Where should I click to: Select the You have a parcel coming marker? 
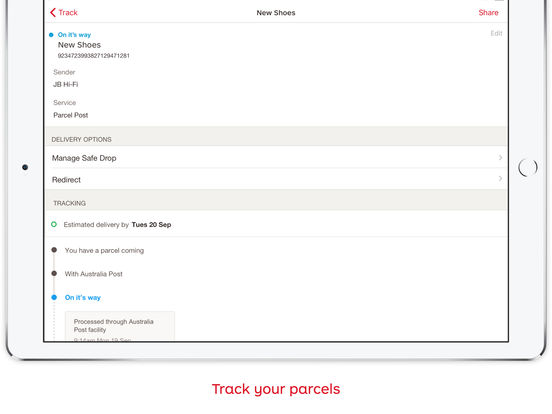[54, 250]
